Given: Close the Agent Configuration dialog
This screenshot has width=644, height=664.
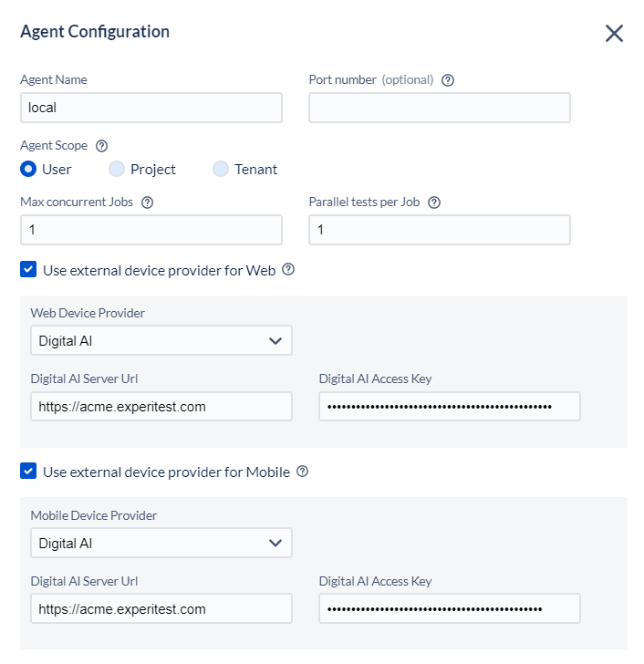Looking at the screenshot, I should coord(614,33).
